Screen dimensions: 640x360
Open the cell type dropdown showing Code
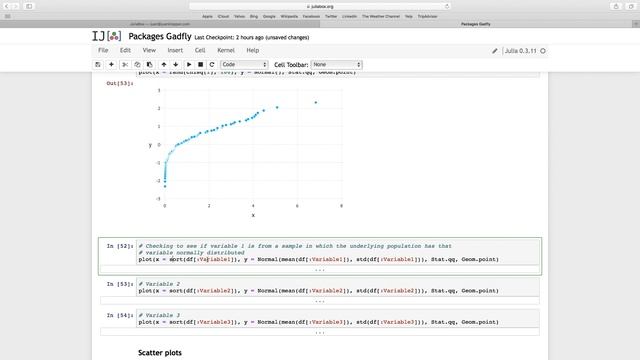point(244,64)
